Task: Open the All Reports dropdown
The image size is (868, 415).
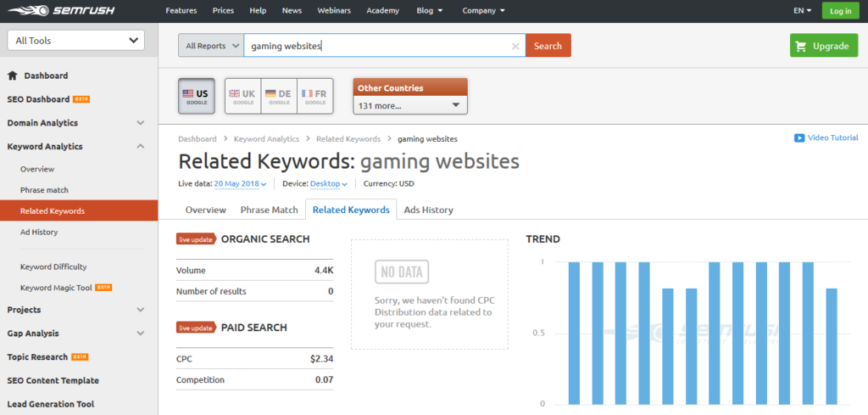Action: point(211,46)
